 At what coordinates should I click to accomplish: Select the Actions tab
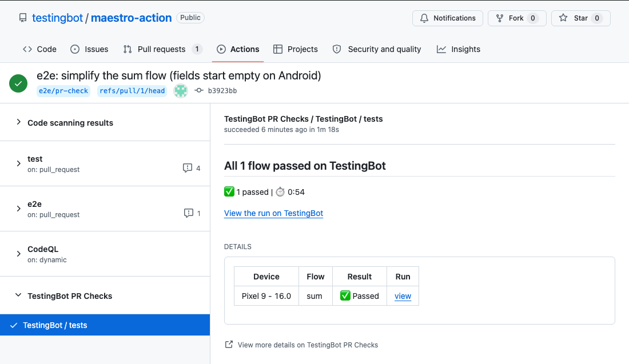(238, 49)
